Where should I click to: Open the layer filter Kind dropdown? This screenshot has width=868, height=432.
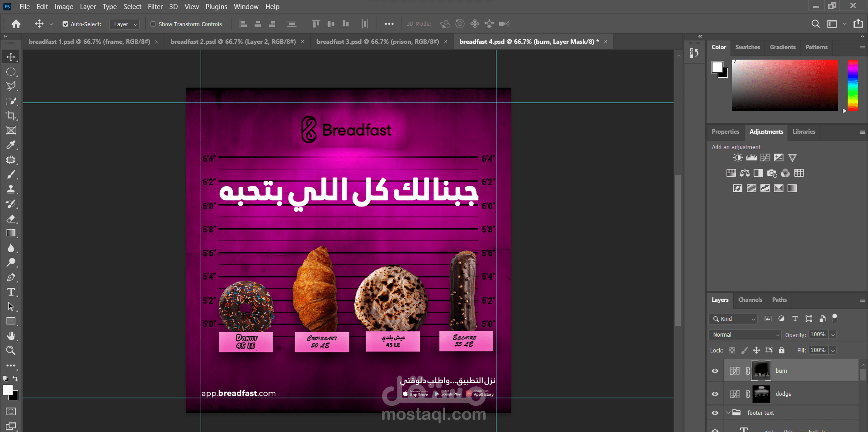tap(733, 319)
